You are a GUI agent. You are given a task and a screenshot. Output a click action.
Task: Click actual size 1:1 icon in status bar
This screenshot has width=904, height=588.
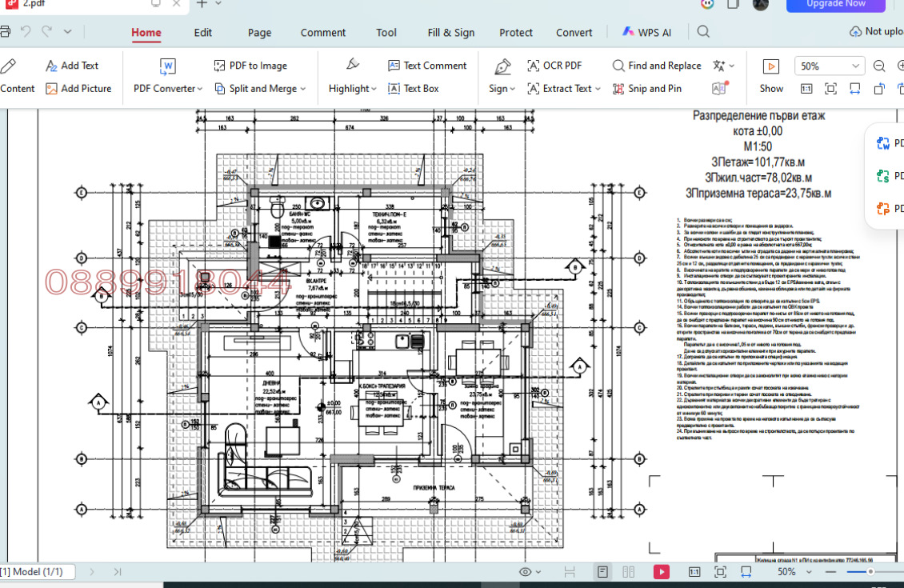pos(694,572)
